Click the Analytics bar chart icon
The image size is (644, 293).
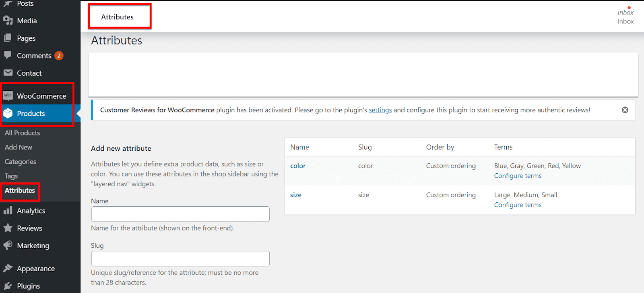[8, 210]
